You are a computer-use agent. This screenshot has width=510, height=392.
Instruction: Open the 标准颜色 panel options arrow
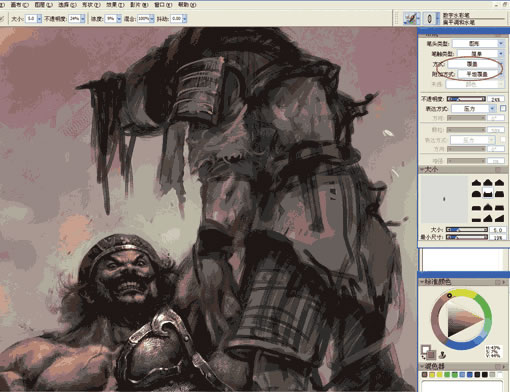(504, 282)
